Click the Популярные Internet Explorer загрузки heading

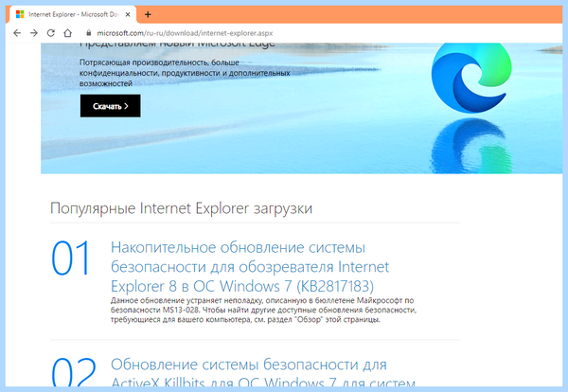181,208
